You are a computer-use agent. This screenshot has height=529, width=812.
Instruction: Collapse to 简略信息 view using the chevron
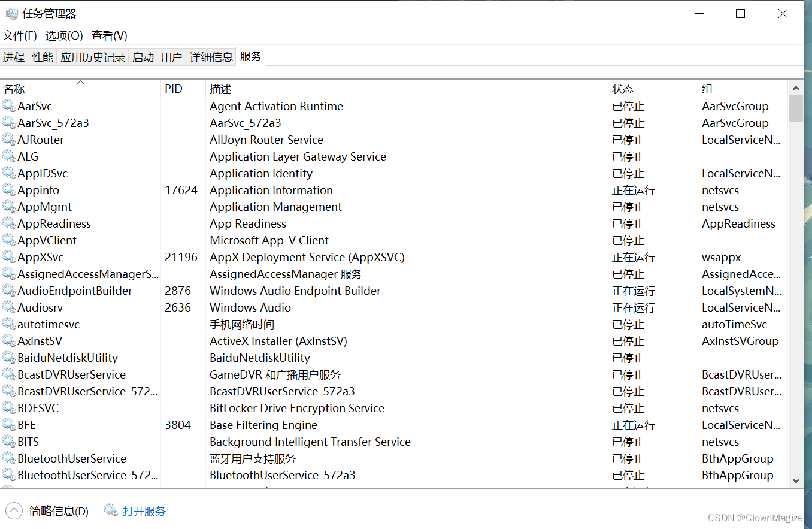[x=14, y=511]
